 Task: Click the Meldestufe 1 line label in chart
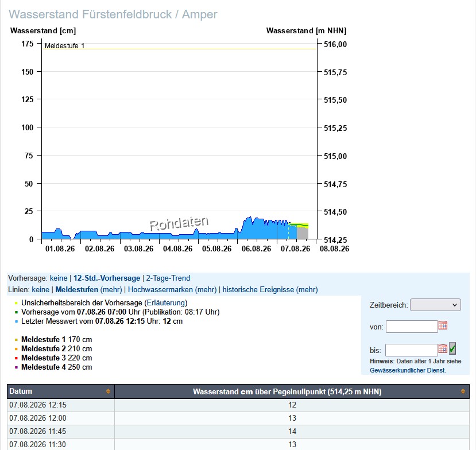pyautogui.click(x=65, y=46)
